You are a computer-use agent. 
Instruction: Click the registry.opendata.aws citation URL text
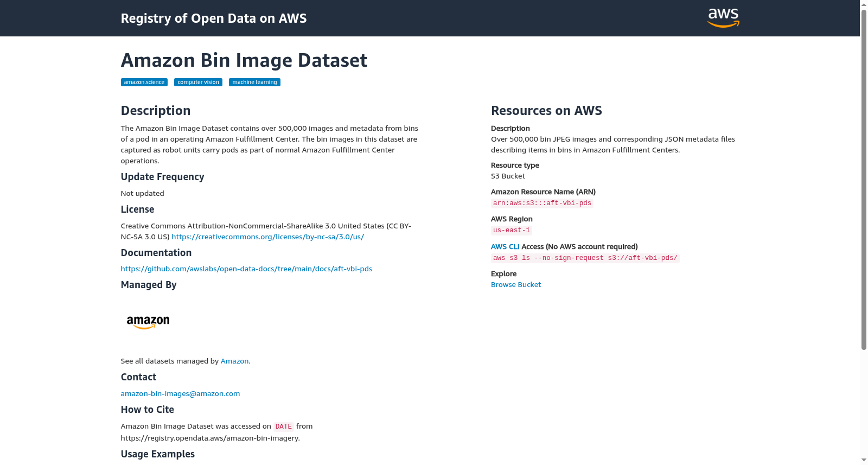(x=210, y=438)
